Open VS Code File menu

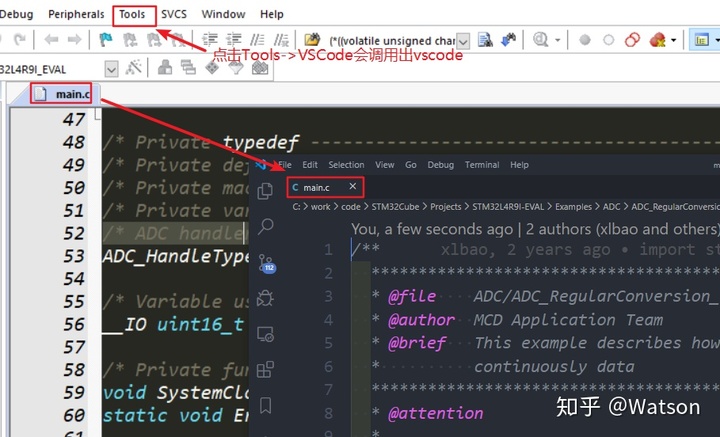[x=285, y=165]
